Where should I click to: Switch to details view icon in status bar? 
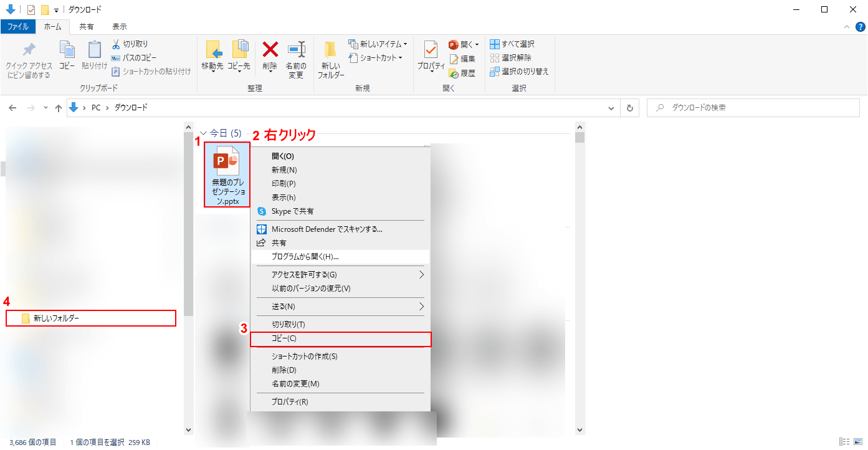pos(844,442)
